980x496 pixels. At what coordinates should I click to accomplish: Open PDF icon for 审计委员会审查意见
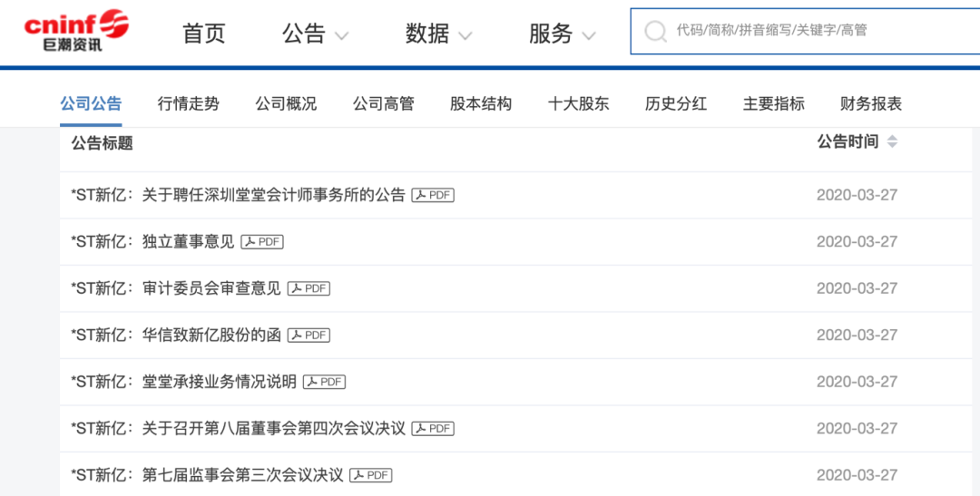[309, 288]
